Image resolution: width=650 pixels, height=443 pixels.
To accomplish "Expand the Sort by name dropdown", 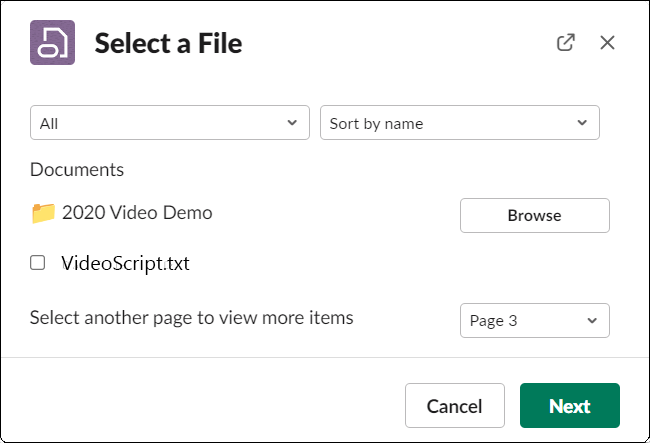I will point(459,123).
